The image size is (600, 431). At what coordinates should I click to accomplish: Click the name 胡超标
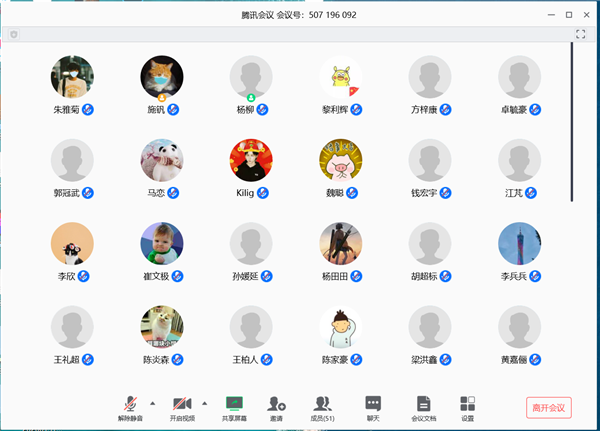point(424,276)
